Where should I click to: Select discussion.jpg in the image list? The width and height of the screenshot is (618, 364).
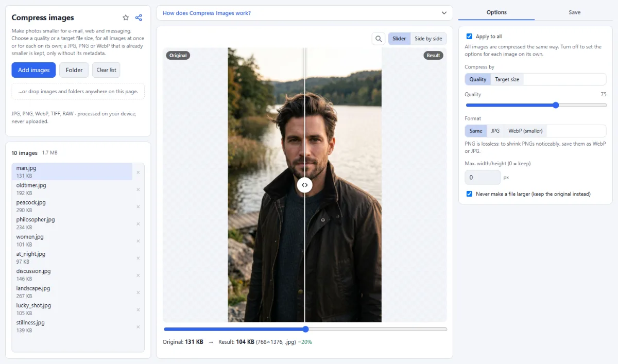[72, 275]
